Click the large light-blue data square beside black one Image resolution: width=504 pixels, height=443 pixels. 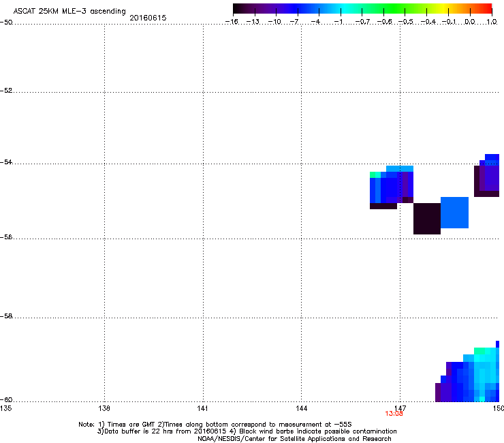(x=454, y=213)
